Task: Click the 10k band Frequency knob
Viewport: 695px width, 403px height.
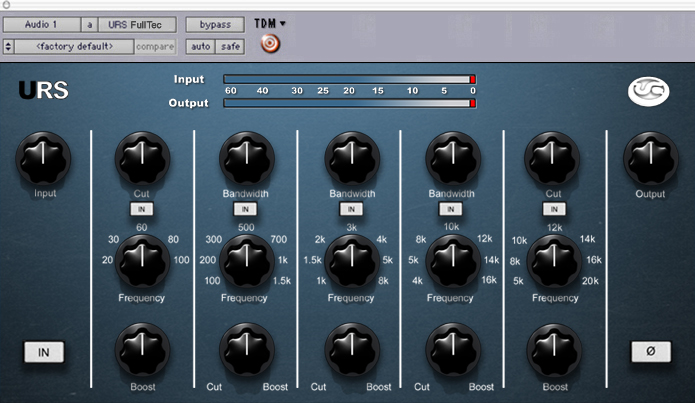Action: [x=453, y=261]
